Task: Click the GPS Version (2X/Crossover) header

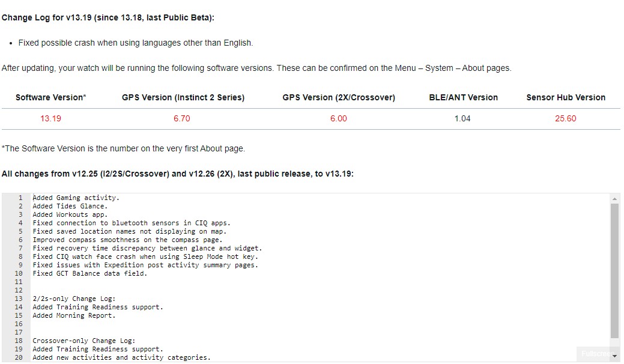Action: tap(339, 97)
